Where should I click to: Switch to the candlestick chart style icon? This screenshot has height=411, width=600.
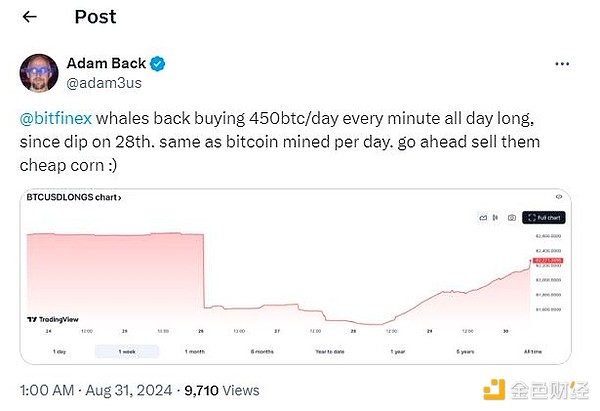(x=496, y=217)
